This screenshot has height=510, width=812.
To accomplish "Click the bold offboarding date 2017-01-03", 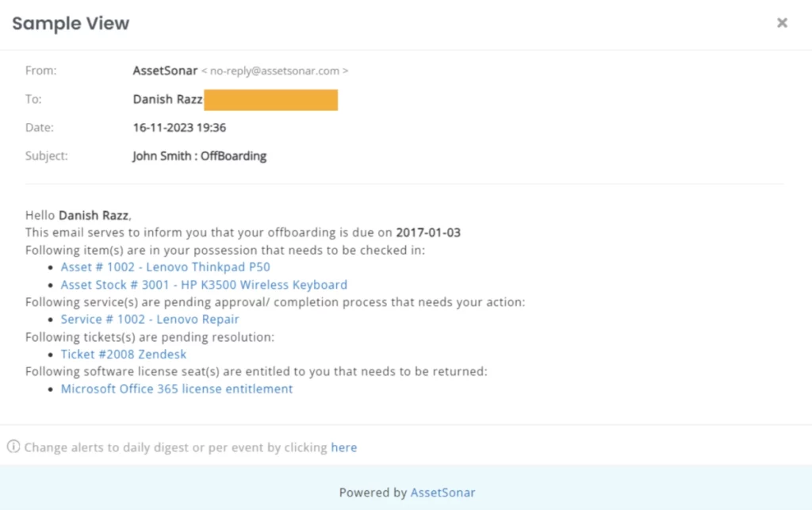I will click(428, 232).
